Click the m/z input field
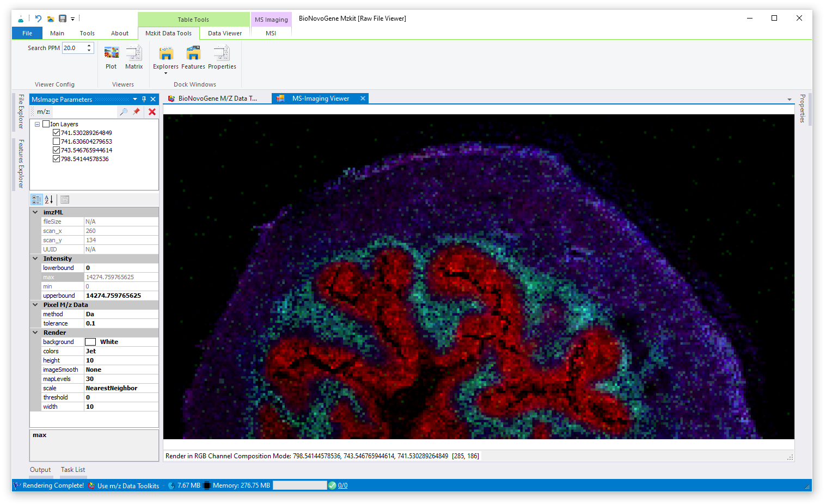826x504 pixels. [84, 112]
